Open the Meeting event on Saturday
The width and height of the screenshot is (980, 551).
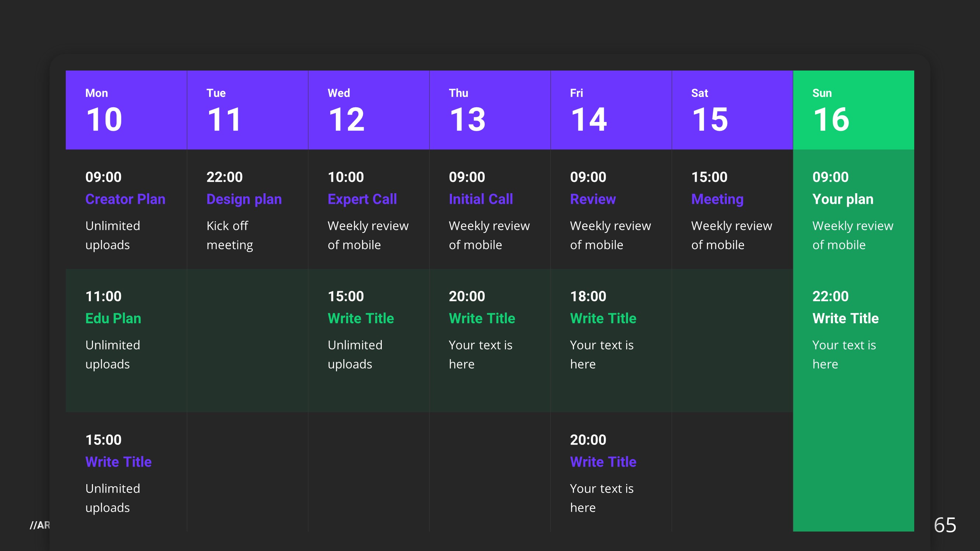point(717,199)
